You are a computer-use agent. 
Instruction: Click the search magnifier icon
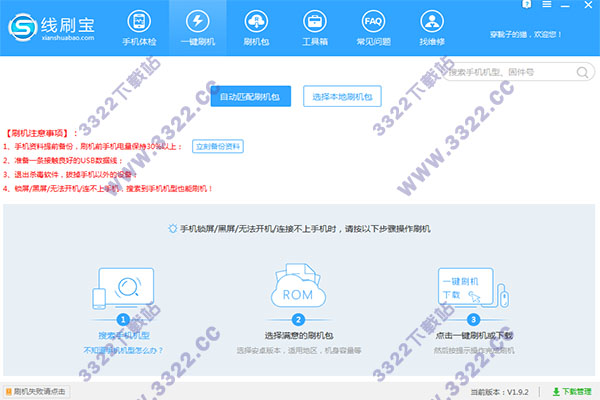pos(582,72)
